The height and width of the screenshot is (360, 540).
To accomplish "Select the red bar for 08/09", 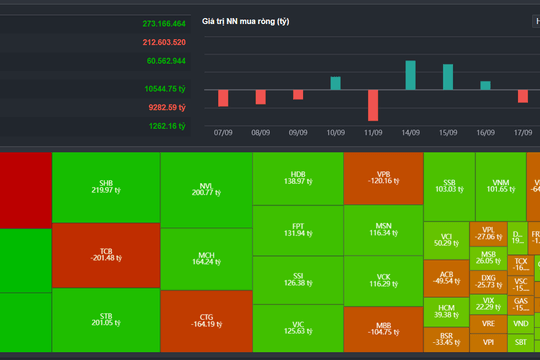I will point(261,97).
